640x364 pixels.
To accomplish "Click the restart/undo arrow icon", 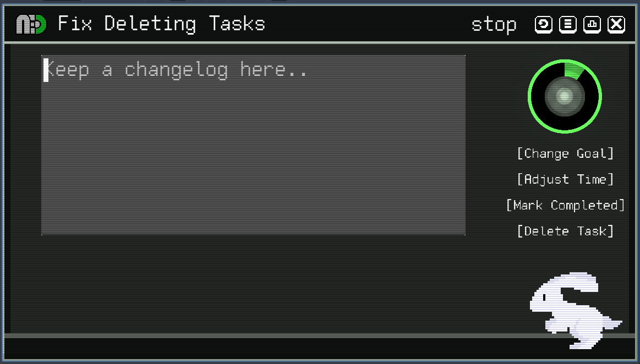I will pyautogui.click(x=543, y=25).
